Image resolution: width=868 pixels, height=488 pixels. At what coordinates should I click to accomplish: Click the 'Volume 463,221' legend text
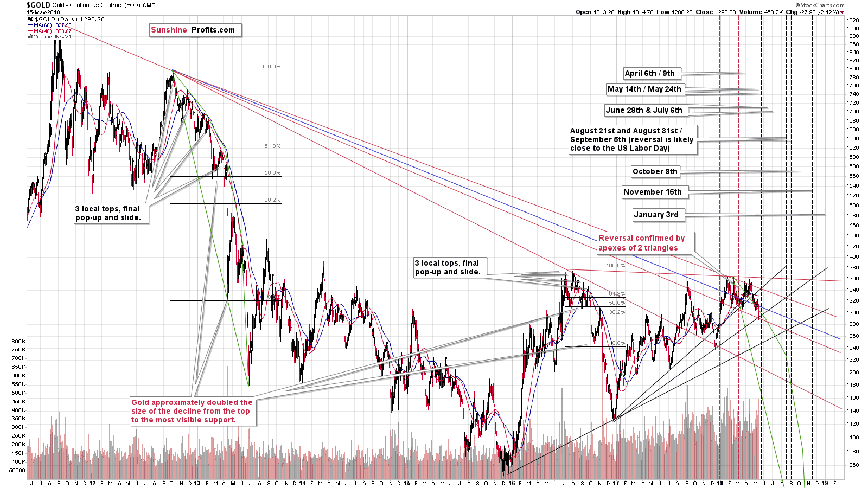(53, 37)
